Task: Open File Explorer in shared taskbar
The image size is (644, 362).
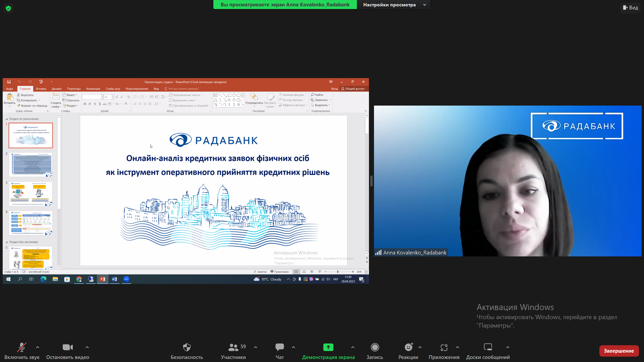Action: pyautogui.click(x=55, y=279)
